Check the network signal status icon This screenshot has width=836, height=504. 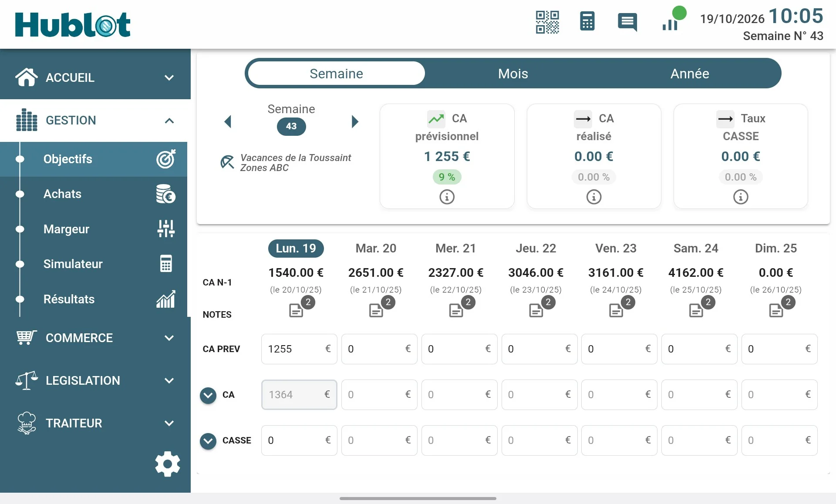point(673,19)
